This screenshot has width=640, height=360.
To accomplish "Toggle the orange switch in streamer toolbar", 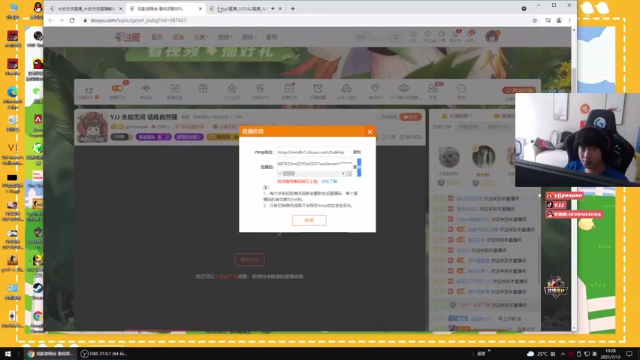I will [117, 88].
